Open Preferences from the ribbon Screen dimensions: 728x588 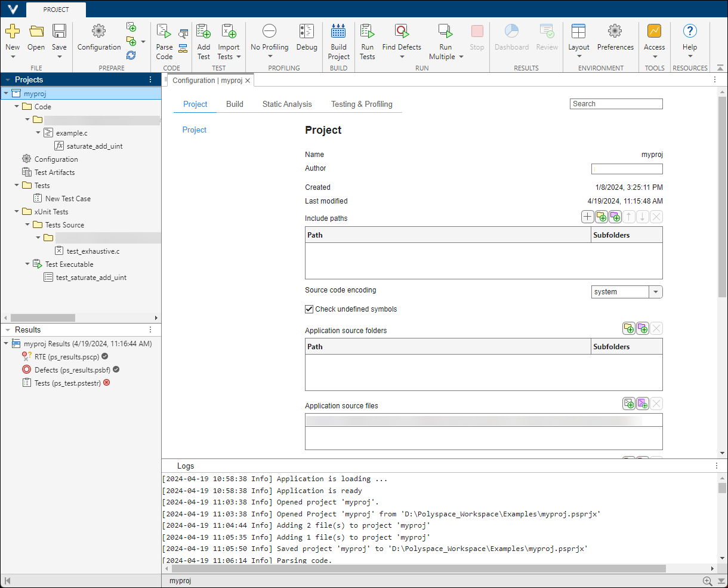coord(615,31)
